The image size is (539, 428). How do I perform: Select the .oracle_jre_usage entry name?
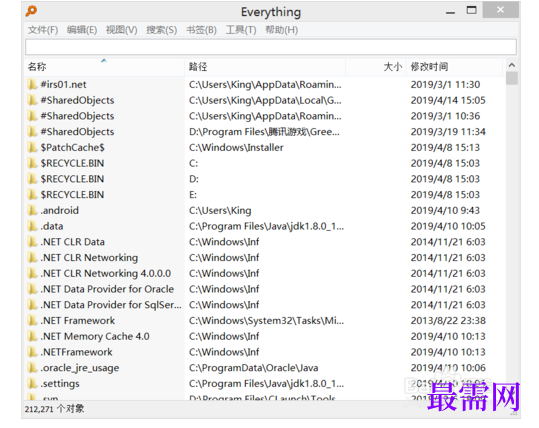[80, 368]
